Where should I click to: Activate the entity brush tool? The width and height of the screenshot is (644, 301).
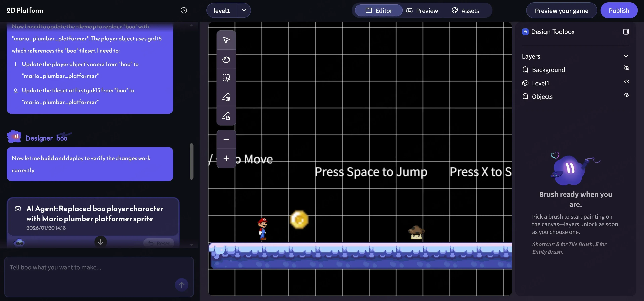click(226, 116)
